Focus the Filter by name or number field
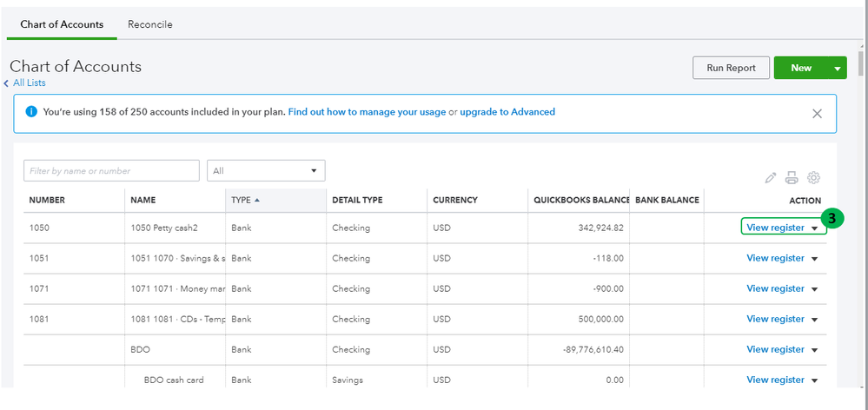 [x=111, y=171]
